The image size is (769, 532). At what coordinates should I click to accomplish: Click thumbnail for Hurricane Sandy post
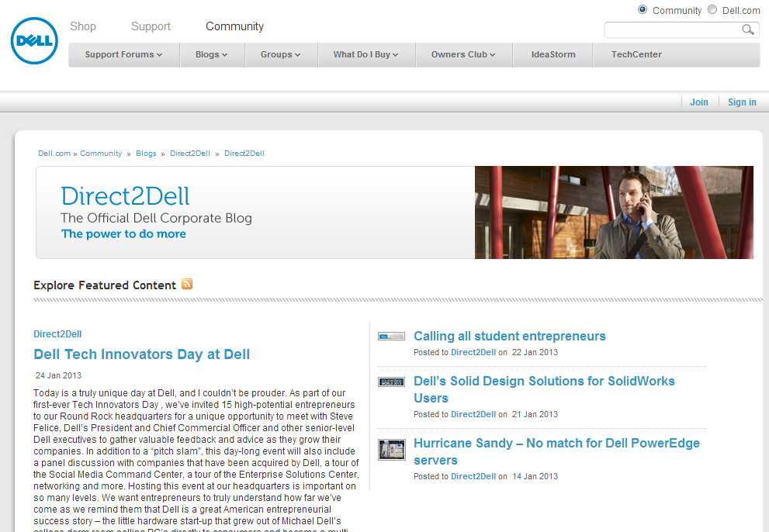391,450
